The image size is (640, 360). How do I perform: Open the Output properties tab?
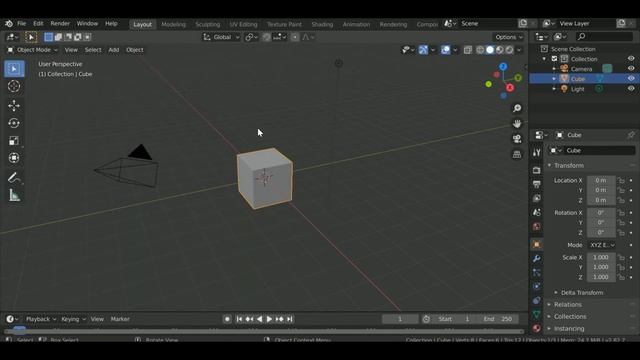click(536, 184)
